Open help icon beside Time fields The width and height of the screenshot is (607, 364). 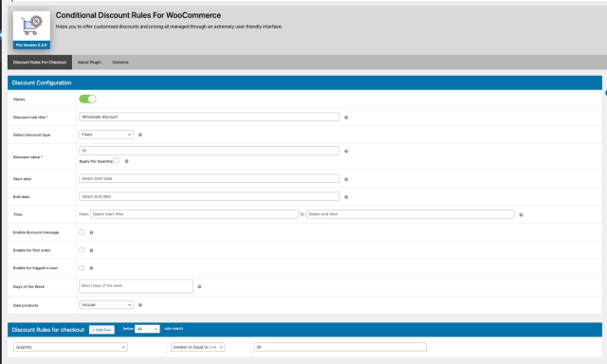[521, 215]
